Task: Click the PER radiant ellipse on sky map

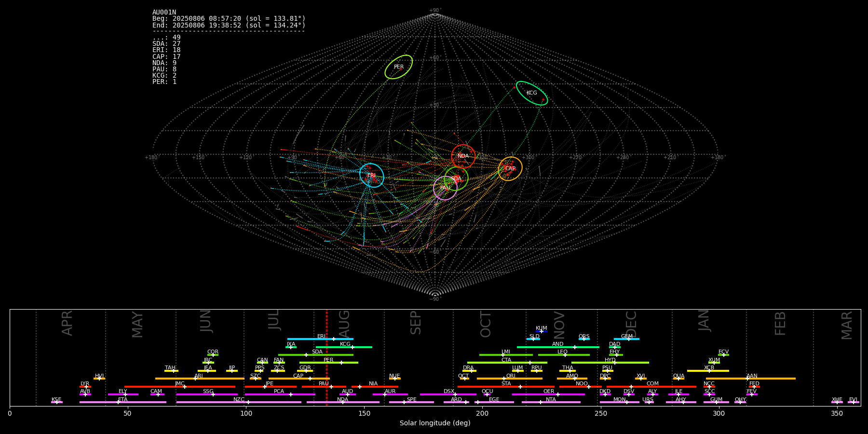Action: click(399, 67)
